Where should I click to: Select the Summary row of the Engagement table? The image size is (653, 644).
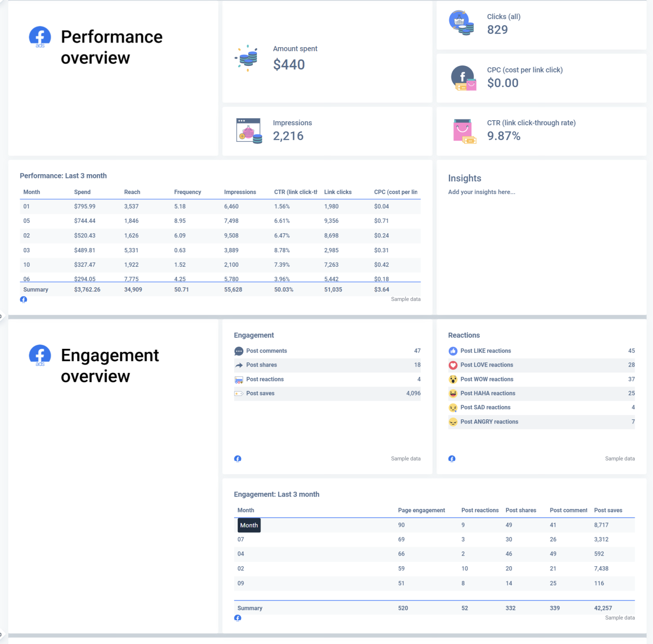point(250,608)
